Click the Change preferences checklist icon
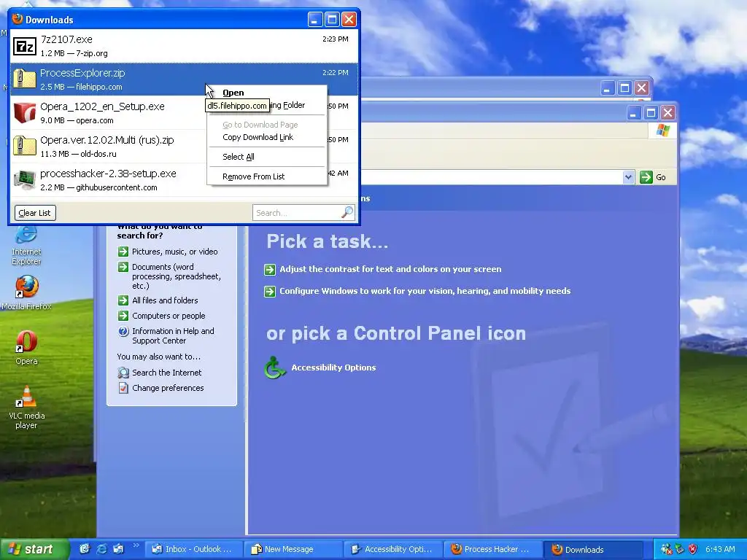The image size is (747, 560). (123, 388)
